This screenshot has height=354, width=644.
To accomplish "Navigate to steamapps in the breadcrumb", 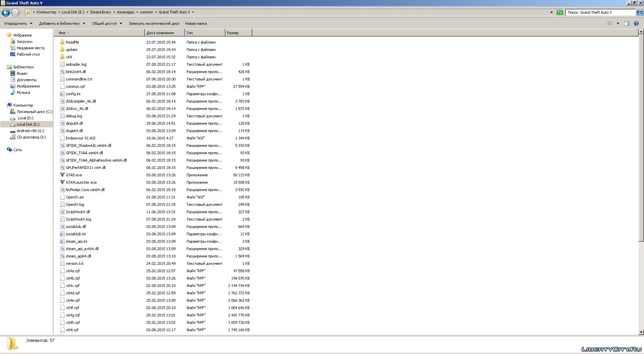I will click(x=125, y=12).
